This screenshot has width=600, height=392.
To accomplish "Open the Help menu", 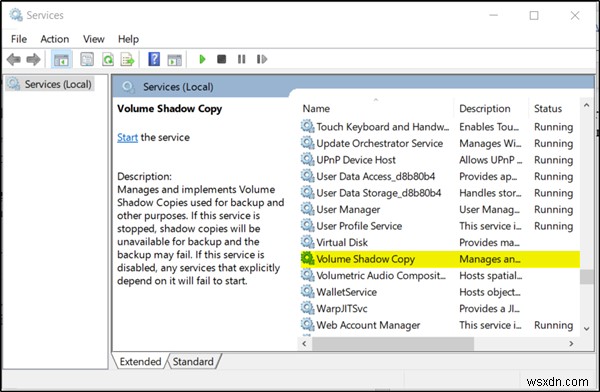I will (128, 39).
